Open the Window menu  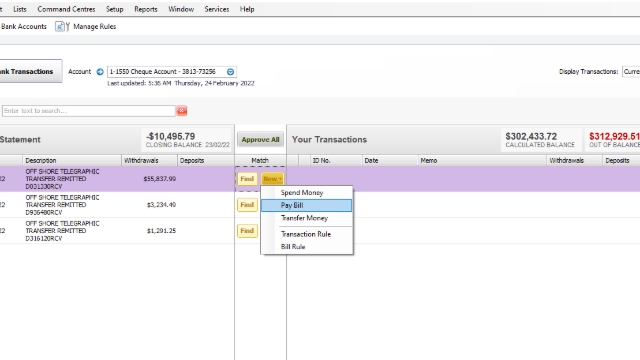click(x=181, y=9)
